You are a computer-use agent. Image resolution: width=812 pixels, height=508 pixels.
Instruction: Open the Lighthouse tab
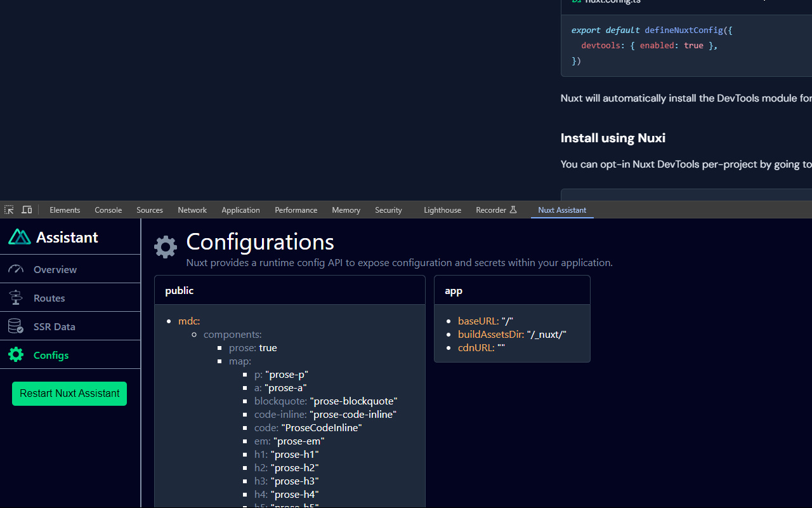(x=442, y=210)
